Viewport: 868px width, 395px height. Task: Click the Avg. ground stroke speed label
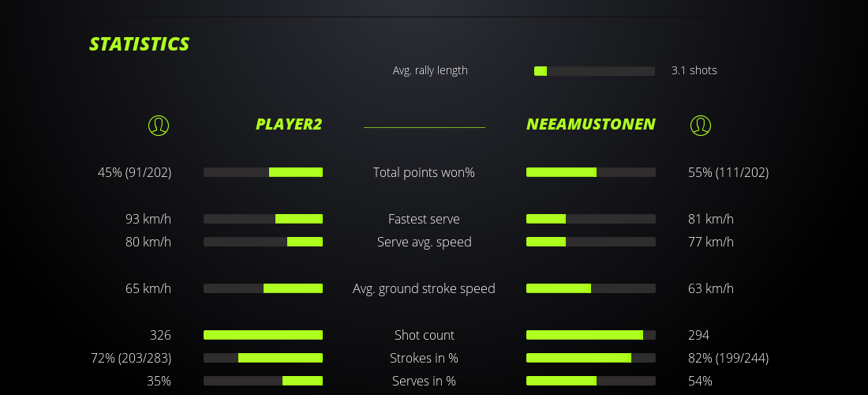[424, 288]
